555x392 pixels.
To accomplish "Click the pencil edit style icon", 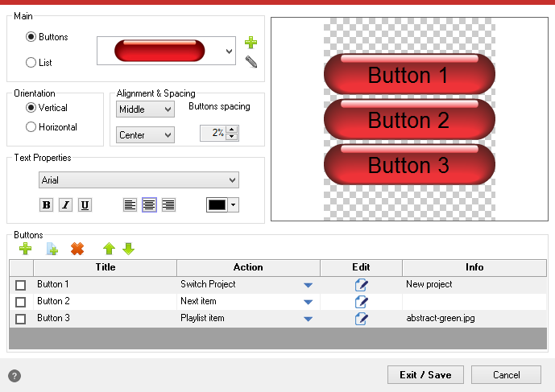I will click(x=251, y=61).
